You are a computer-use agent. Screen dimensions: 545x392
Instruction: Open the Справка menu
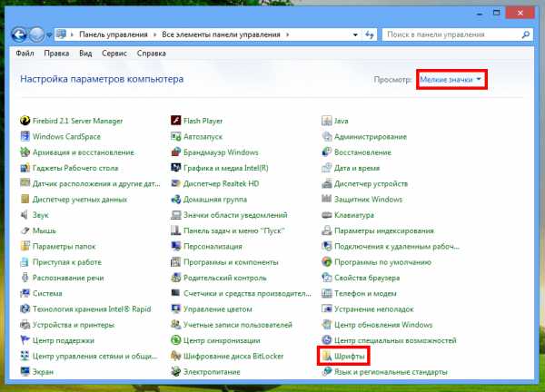151,54
